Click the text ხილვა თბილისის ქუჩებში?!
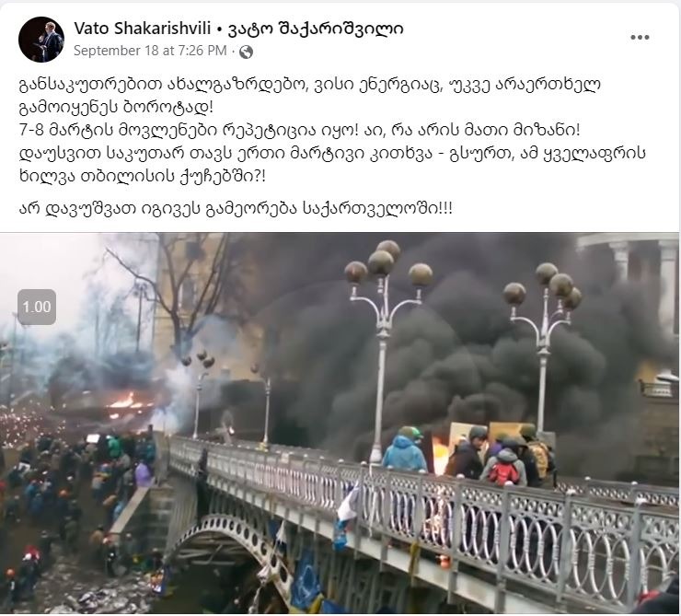The width and height of the screenshot is (681, 616). pos(143,177)
